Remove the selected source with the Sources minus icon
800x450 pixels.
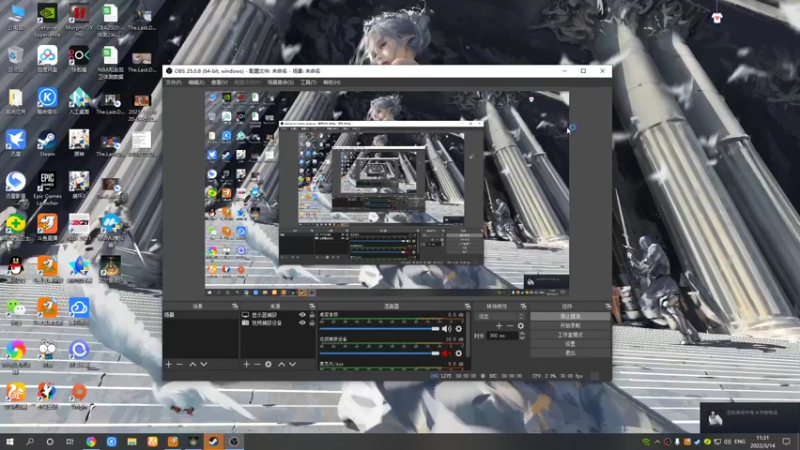click(257, 364)
